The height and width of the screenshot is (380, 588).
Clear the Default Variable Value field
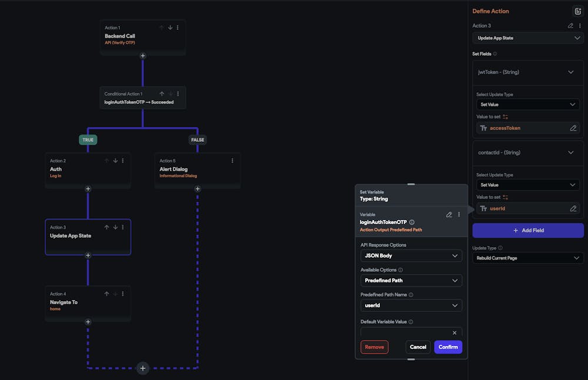(455, 333)
